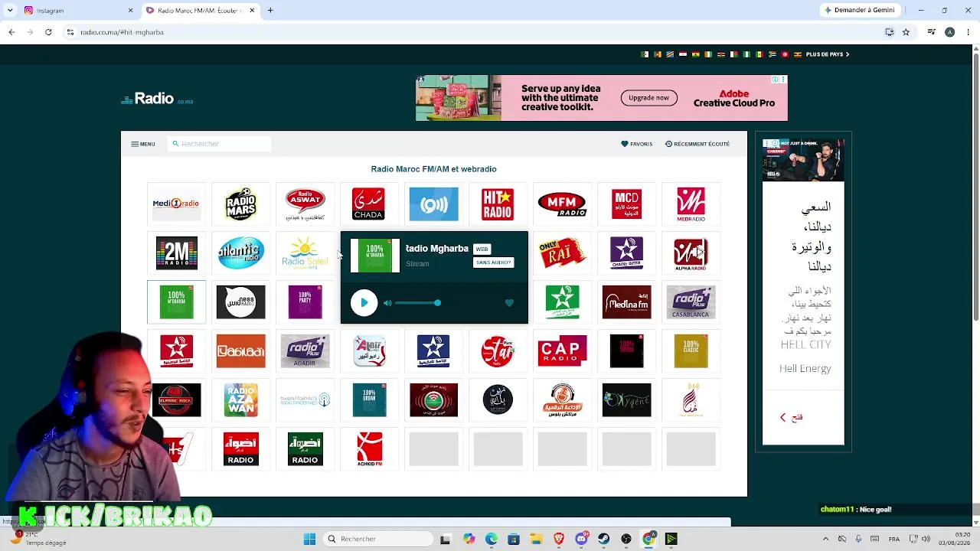The image size is (980, 551).
Task: Add Radio Mgharba to favorites with heart
Action: (509, 303)
